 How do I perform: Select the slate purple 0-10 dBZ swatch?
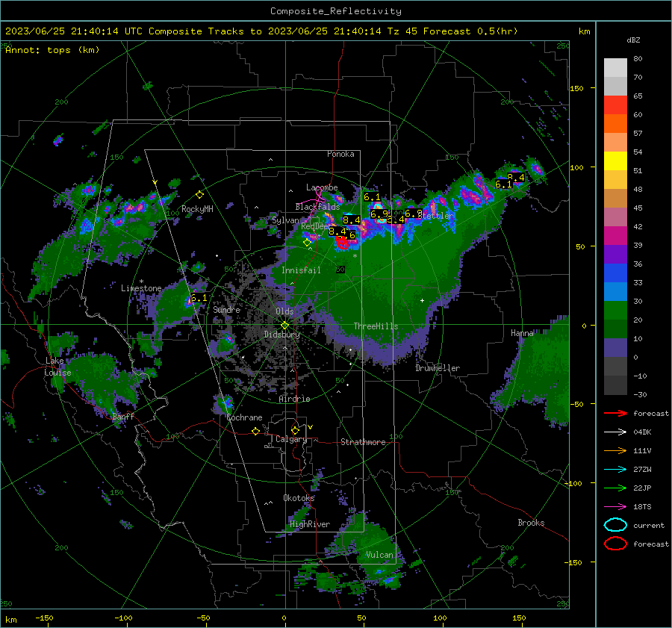[x=615, y=348]
